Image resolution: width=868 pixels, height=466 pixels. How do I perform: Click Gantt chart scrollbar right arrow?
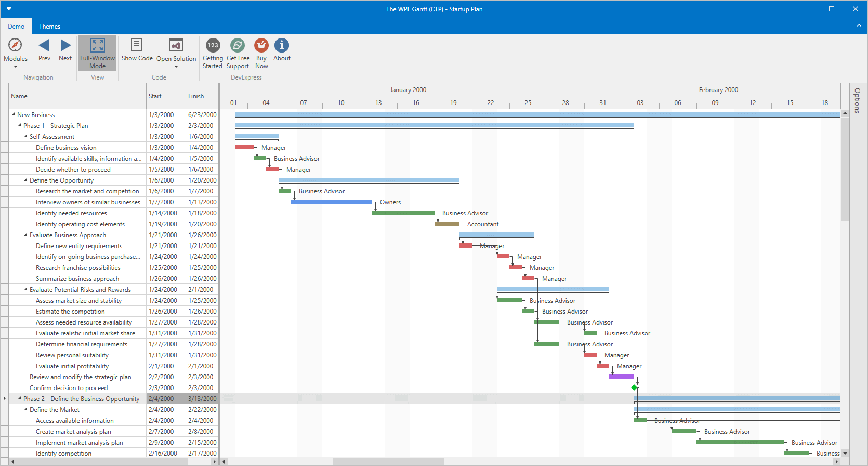click(836, 461)
